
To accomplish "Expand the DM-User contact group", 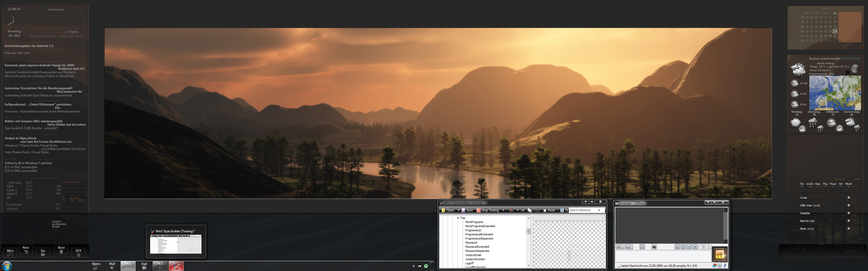I will [x=849, y=205].
